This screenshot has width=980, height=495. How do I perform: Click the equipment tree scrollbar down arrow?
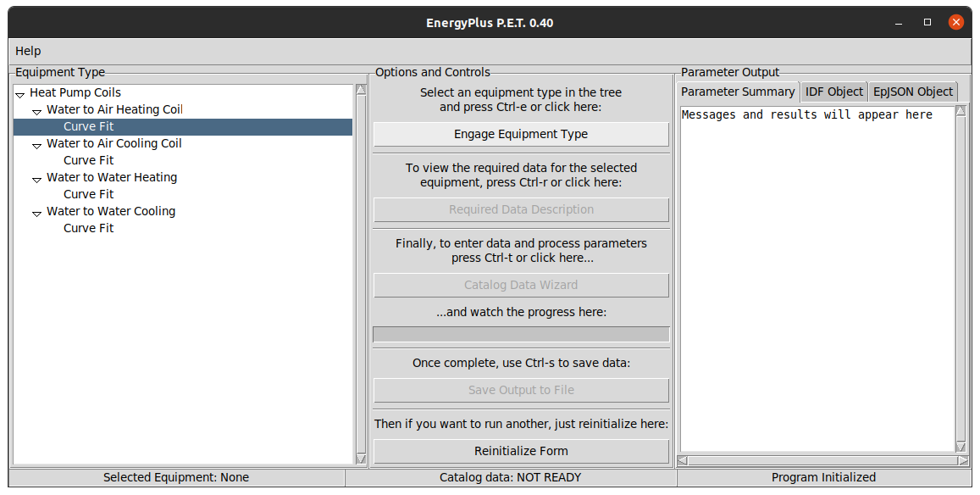tap(361, 458)
